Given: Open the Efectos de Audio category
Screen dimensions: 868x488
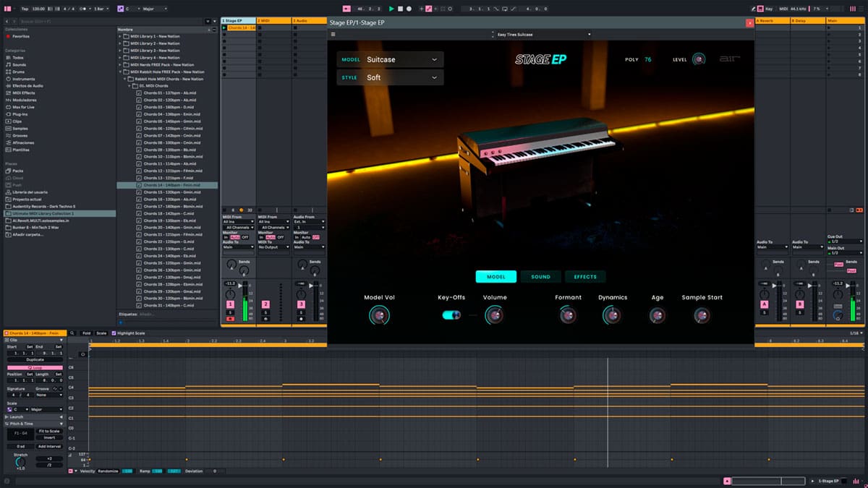Looking at the screenshot, I should click(x=25, y=85).
